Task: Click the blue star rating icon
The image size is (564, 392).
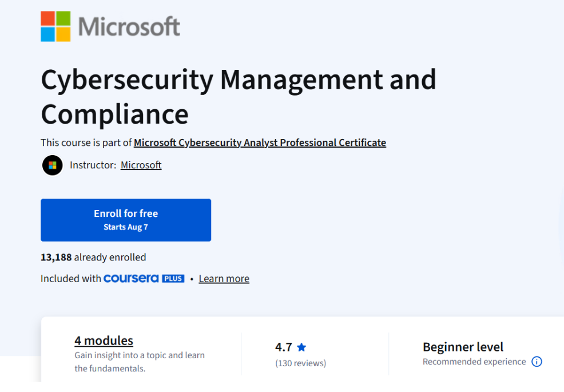Action: tap(301, 346)
